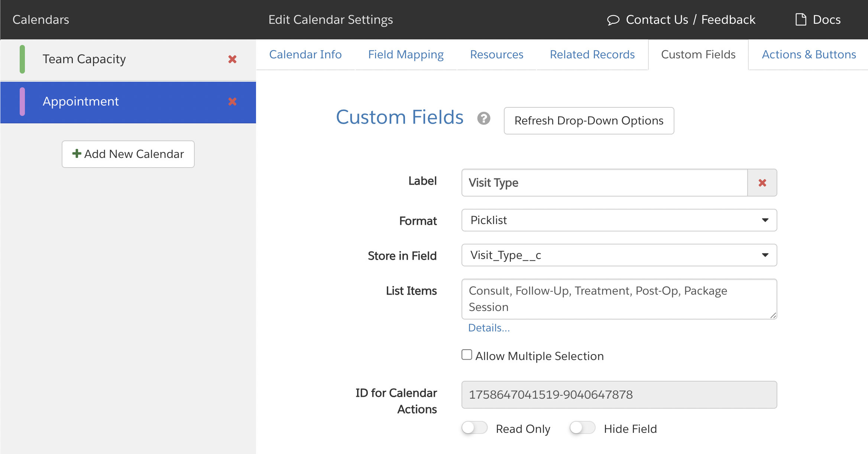Switch to the Calendar Info tab

coord(305,55)
